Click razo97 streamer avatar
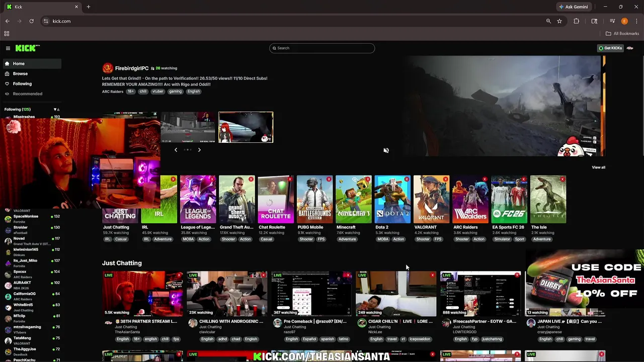This screenshot has height=362, width=644. click(x=277, y=323)
